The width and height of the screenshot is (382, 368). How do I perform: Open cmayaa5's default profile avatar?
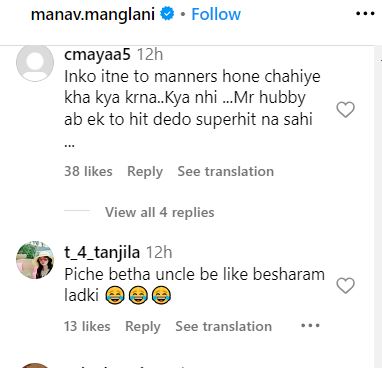coord(35,63)
